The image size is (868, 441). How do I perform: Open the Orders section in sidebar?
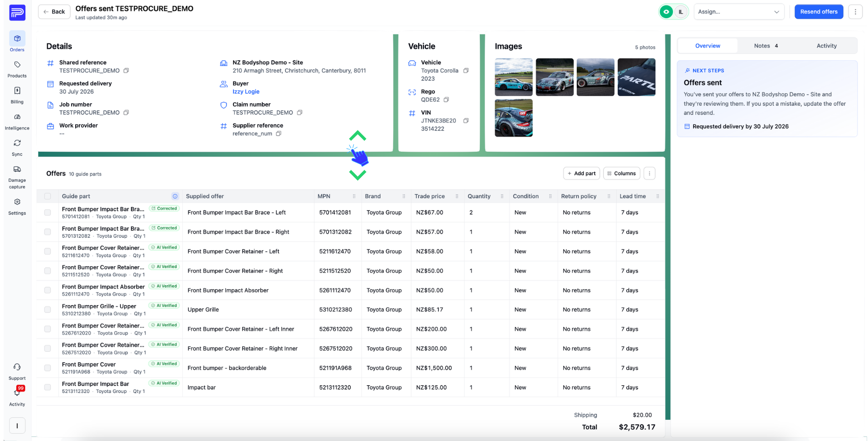pos(17,42)
